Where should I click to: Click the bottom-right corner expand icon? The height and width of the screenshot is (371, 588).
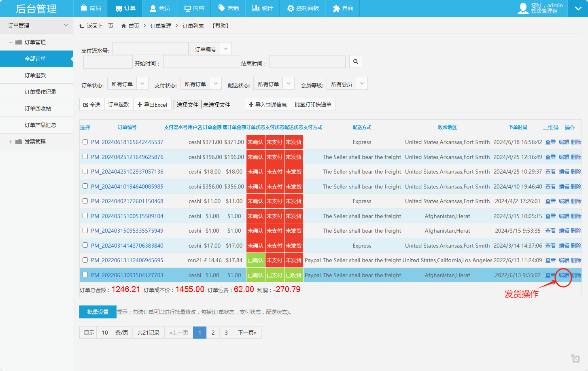click(575, 358)
